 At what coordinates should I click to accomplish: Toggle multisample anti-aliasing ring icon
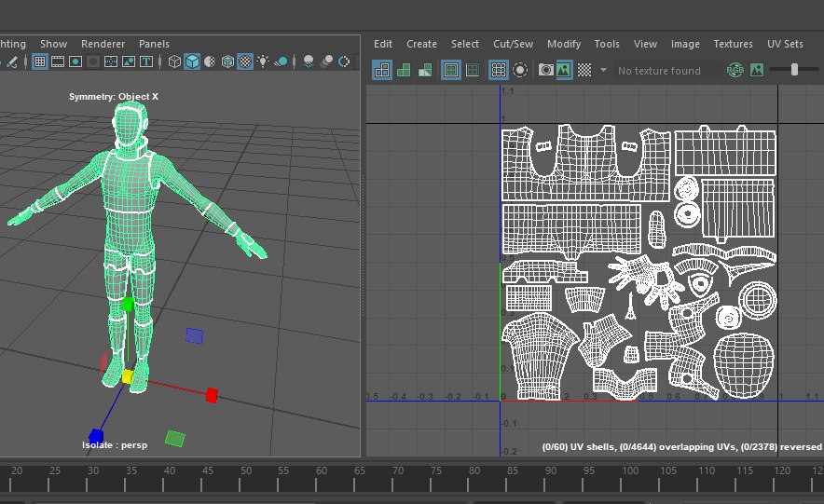(344, 61)
